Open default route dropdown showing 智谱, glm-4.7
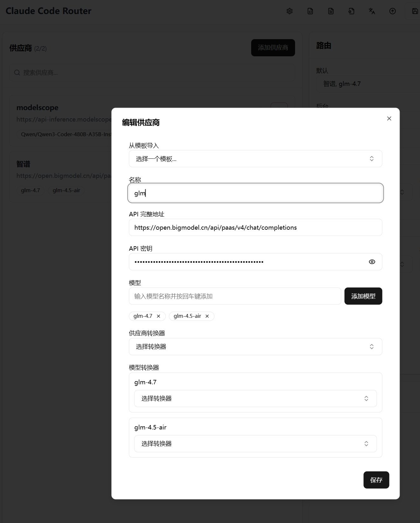Screen dimensions: 420x523 pyautogui.click(x=368, y=84)
